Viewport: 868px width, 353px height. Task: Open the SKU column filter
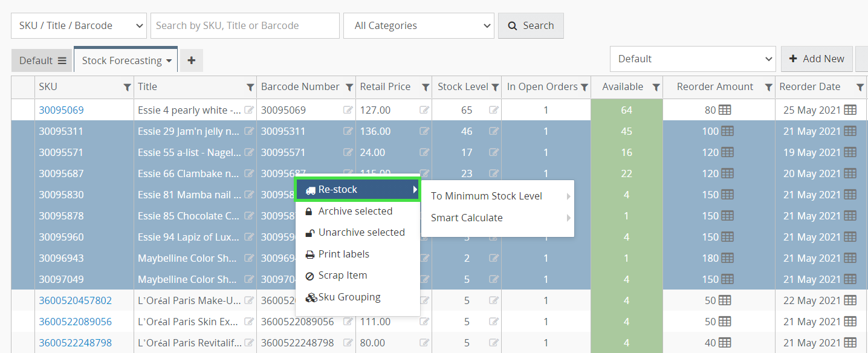coord(127,88)
